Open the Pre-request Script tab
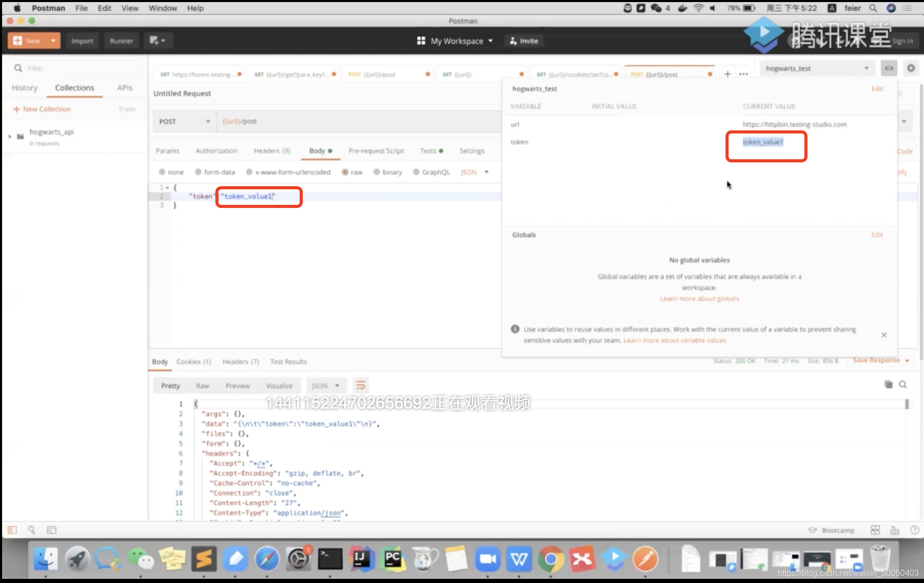The width and height of the screenshot is (924, 583). 376,151
